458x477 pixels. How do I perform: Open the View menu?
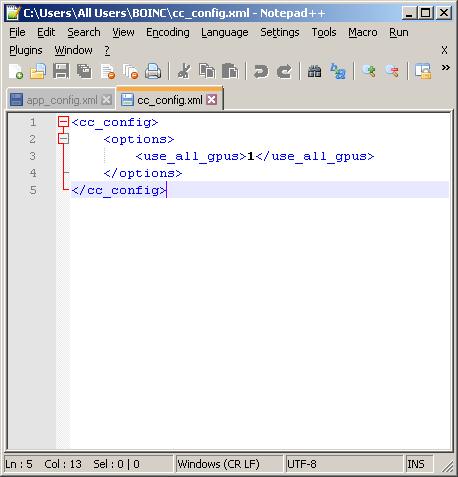coord(123,32)
